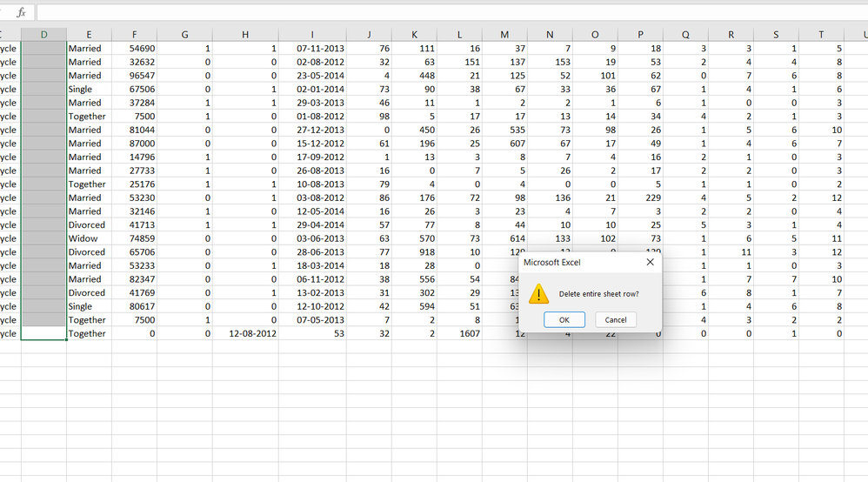The image size is (868, 482).
Task: Click the cell with value 80617
Action: (134, 306)
